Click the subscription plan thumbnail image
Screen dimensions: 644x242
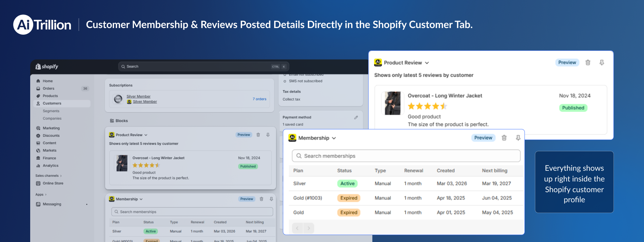point(118,99)
